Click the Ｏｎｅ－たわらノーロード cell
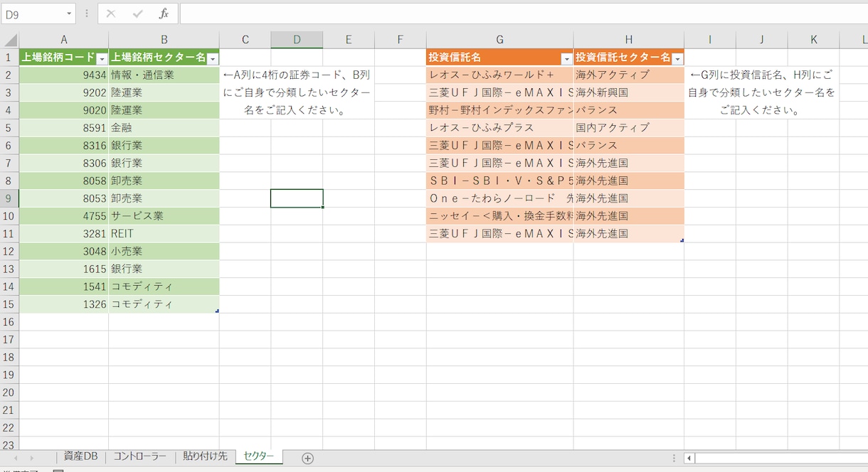Image resolution: width=868 pixels, height=472 pixels. click(x=499, y=198)
